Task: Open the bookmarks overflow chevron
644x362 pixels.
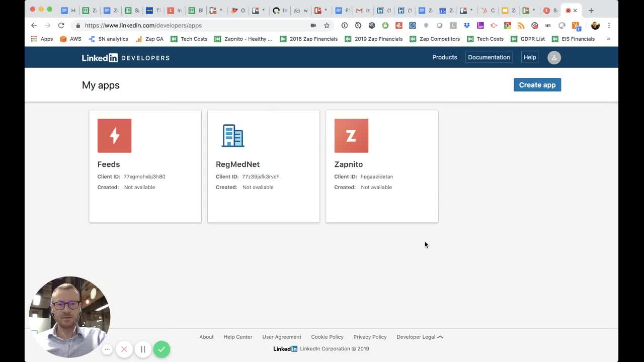Action: coord(608,39)
